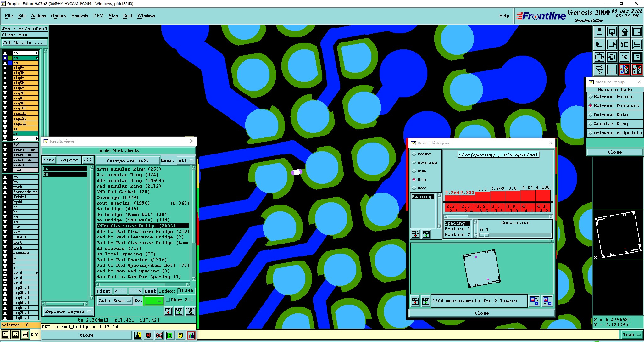The image size is (644, 342).
Task: Click the Job Matrix button
Action: coord(24,43)
